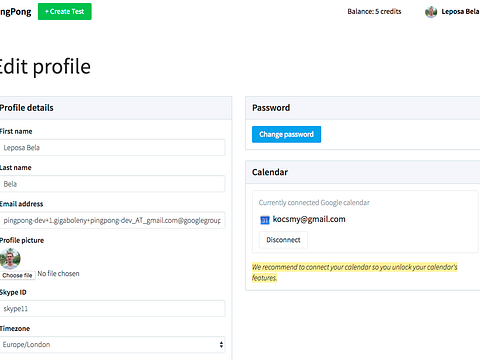
Task: Click the profile picture thumbnail
Action: [x=10, y=259]
